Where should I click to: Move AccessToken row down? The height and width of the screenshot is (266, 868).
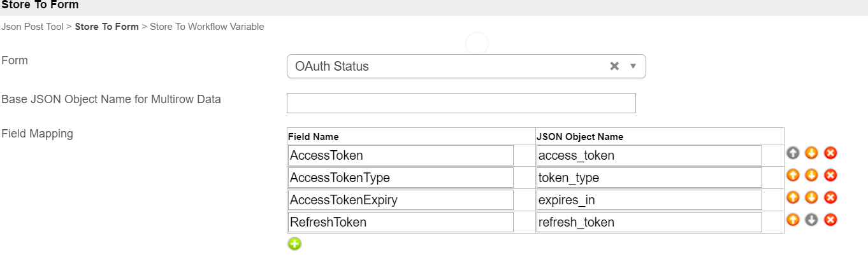pos(811,153)
